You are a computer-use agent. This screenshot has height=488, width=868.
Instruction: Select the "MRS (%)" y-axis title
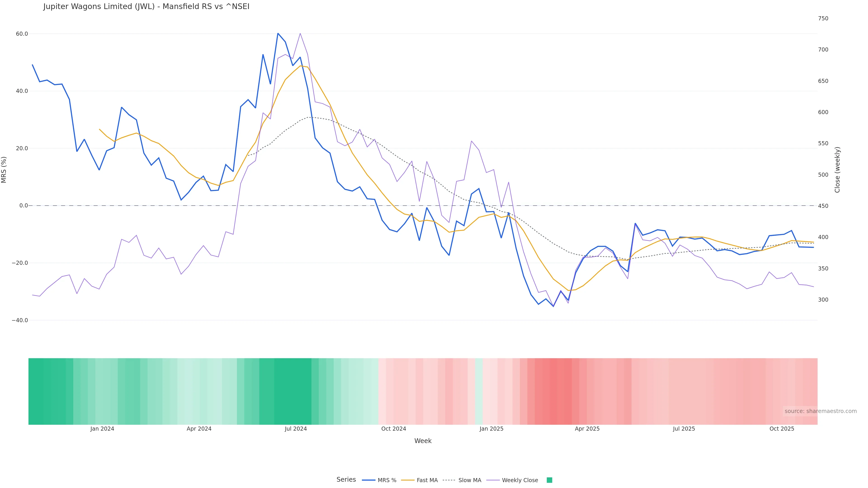tap(4, 170)
